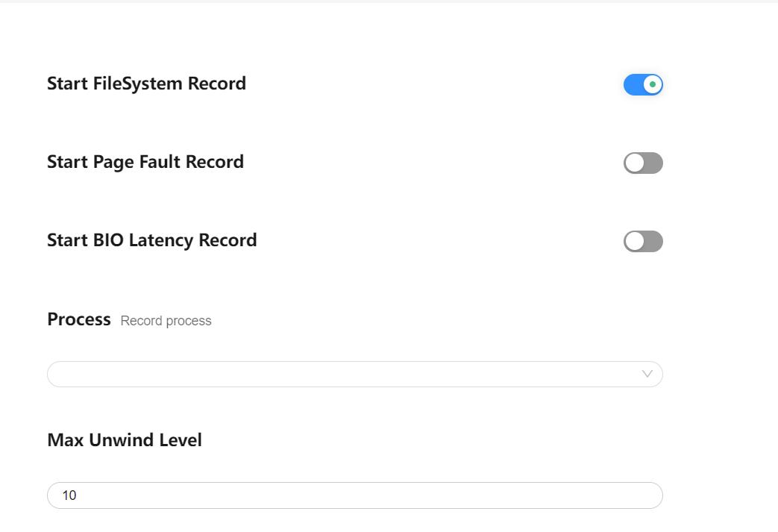The image size is (778, 532).
Task: Focus the Max Unwind Level input field
Action: [355, 495]
